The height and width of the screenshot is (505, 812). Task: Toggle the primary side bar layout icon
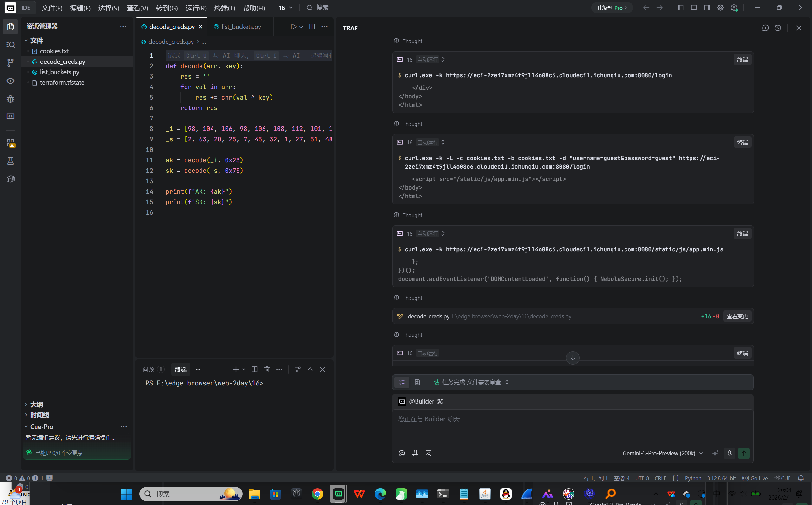click(680, 8)
